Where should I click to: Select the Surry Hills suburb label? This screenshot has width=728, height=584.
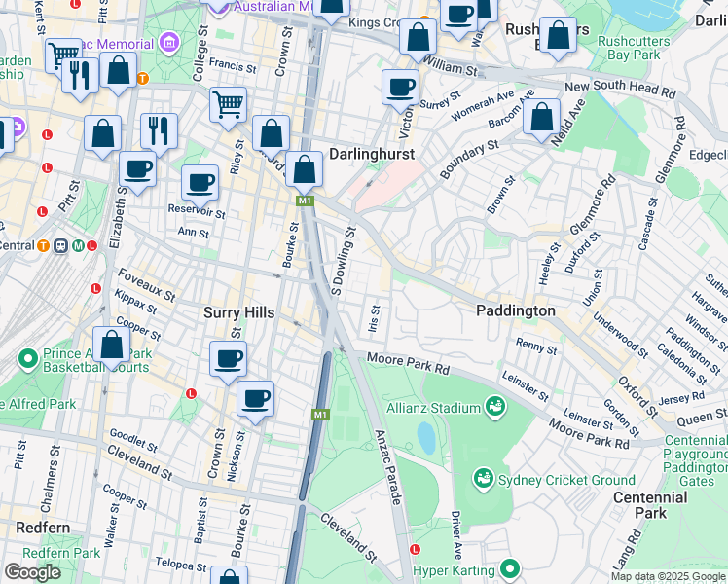pos(238,312)
